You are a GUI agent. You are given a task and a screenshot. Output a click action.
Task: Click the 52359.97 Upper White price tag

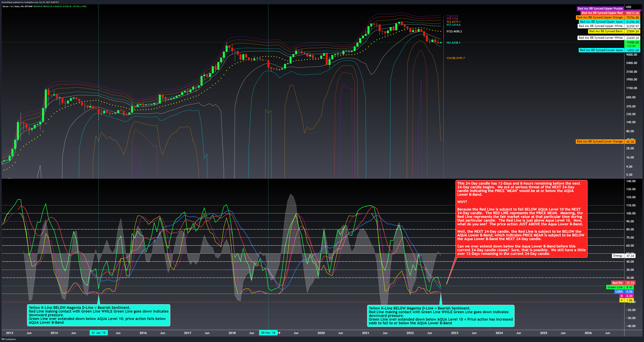point(632,26)
